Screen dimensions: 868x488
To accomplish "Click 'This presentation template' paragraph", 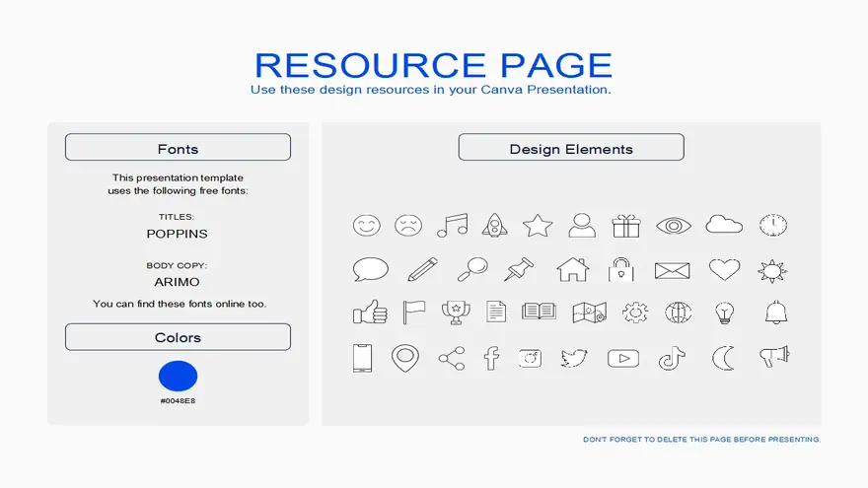I will coord(178,184).
